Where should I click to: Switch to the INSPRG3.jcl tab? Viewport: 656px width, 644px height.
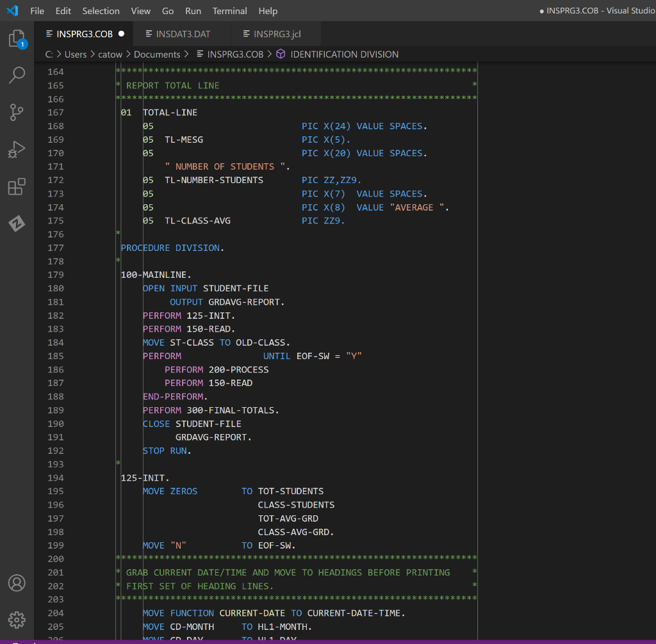277,34
